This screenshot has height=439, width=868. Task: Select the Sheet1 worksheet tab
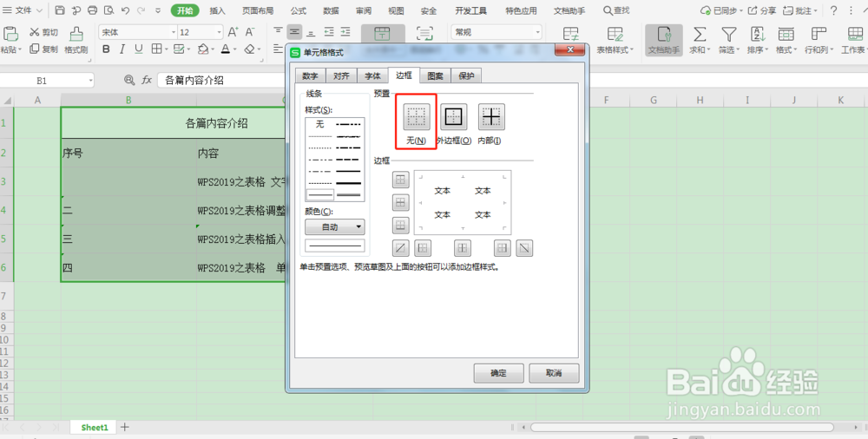click(94, 428)
